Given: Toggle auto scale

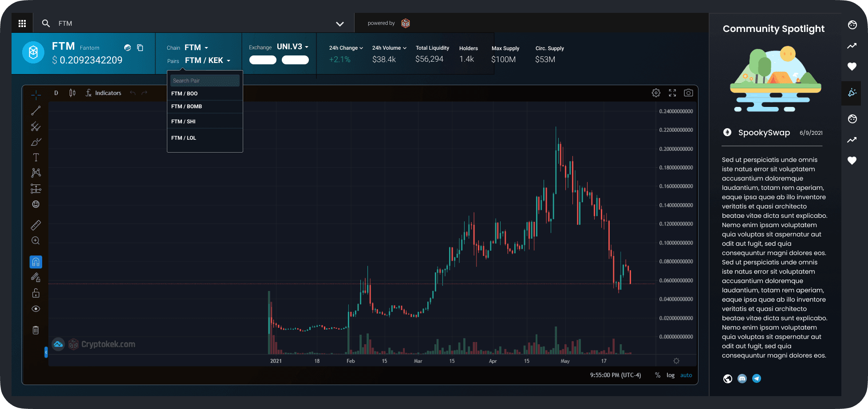Looking at the screenshot, I should pos(686,375).
